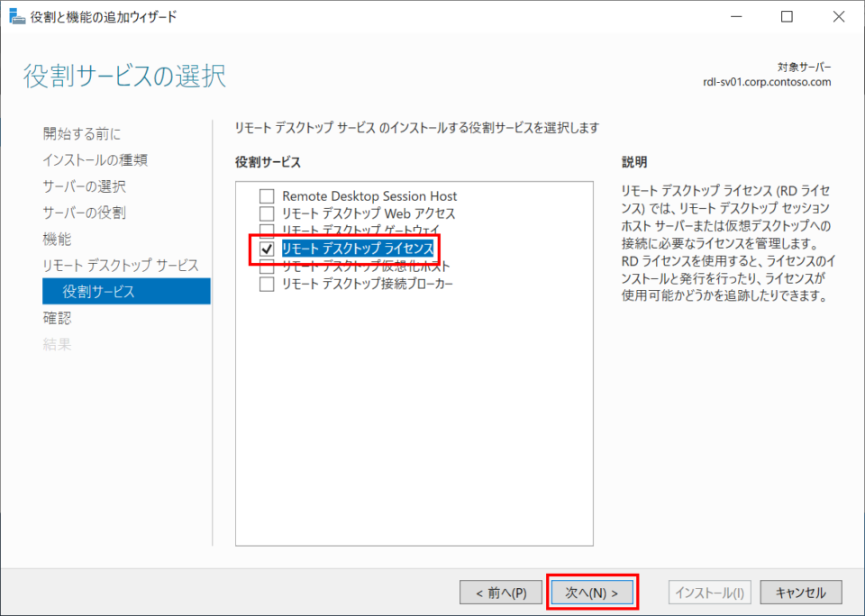Enable リモート デスクトップ接続ブローカー checkbox
865x616 pixels.
(x=267, y=284)
